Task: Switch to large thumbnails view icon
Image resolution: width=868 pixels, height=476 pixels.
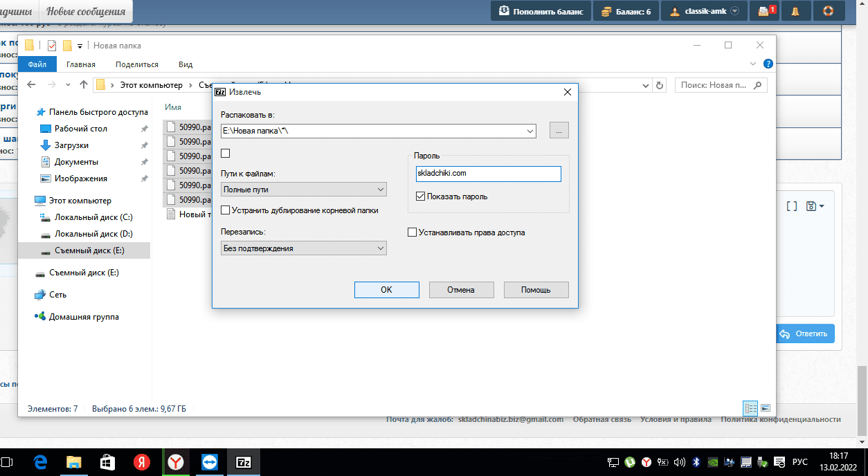Action: [x=765, y=408]
